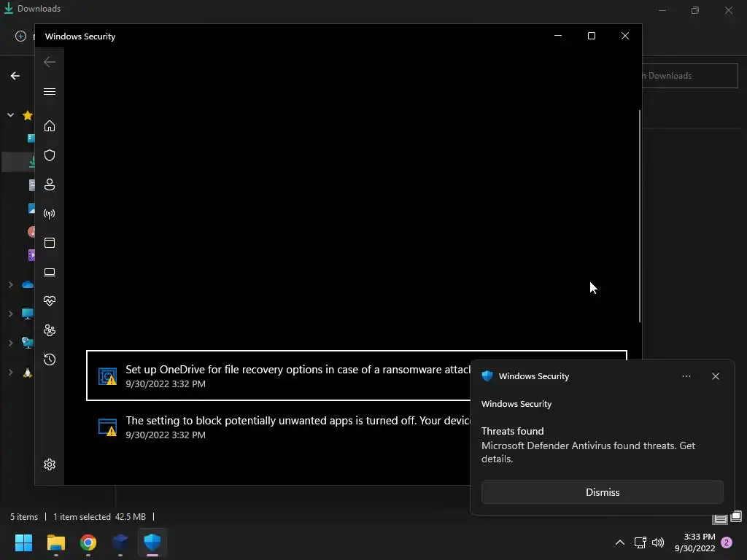
Task: Show hidden system tray icons
Action: 620,542
